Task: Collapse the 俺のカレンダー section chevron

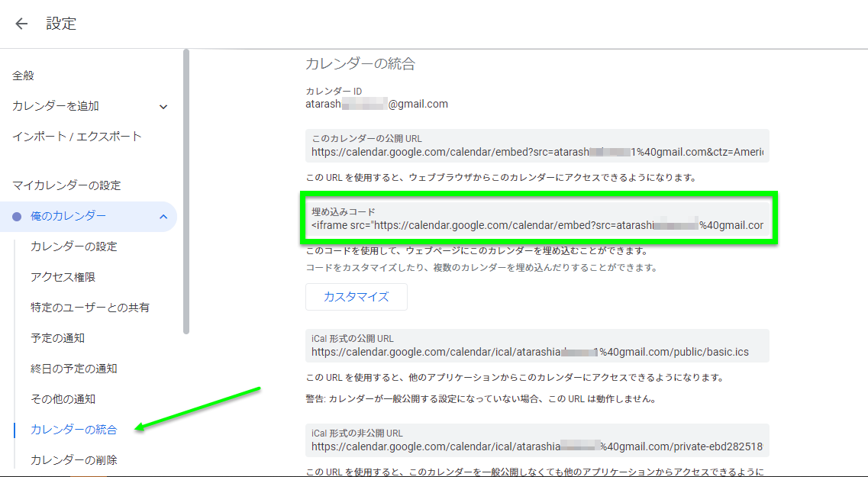Action: tap(163, 216)
